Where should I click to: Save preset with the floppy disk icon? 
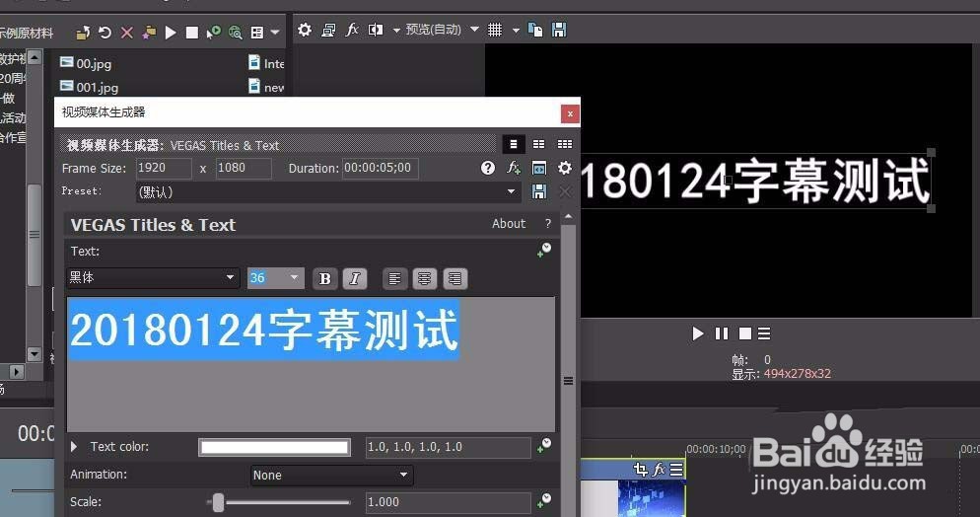[538, 192]
